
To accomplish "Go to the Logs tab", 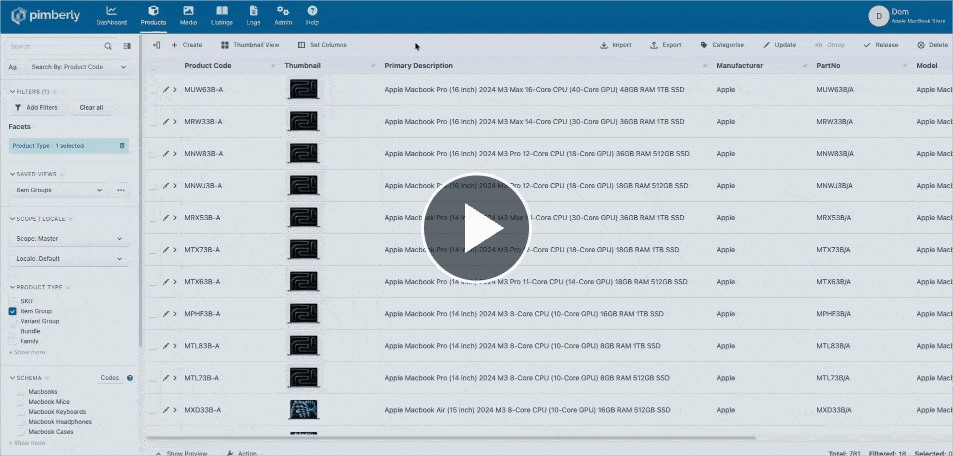I will click(x=253, y=16).
